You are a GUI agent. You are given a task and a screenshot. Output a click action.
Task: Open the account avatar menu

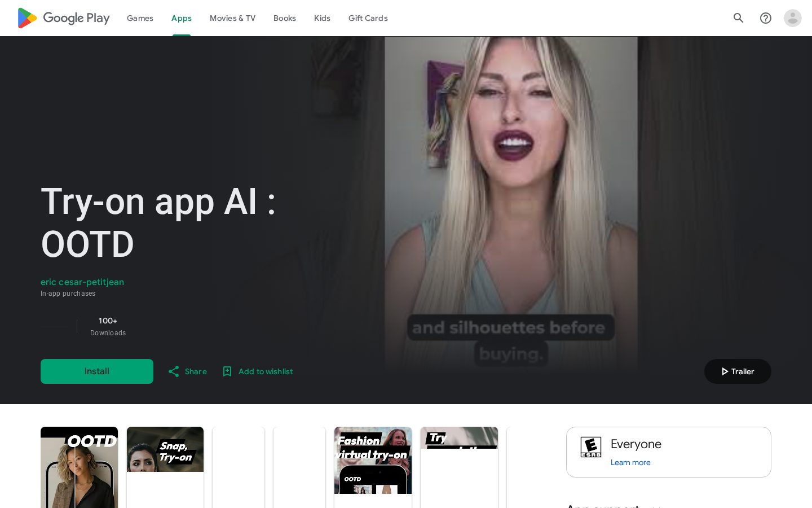(x=793, y=18)
